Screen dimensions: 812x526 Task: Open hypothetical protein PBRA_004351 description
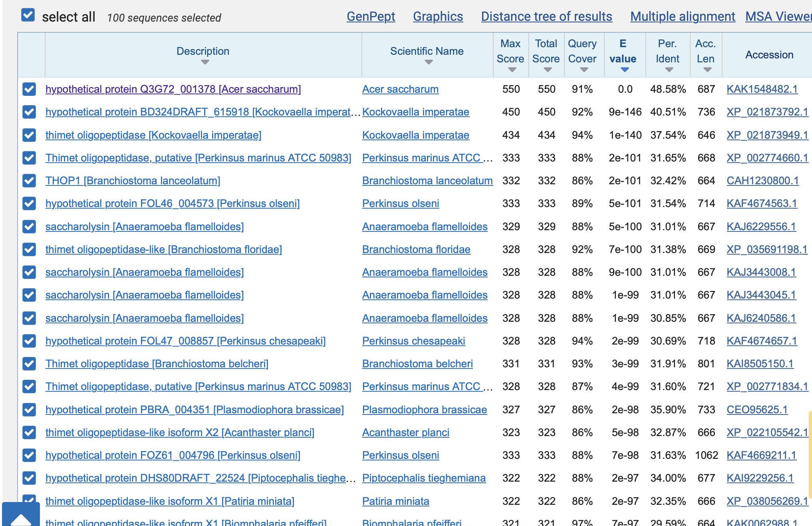tap(195, 410)
